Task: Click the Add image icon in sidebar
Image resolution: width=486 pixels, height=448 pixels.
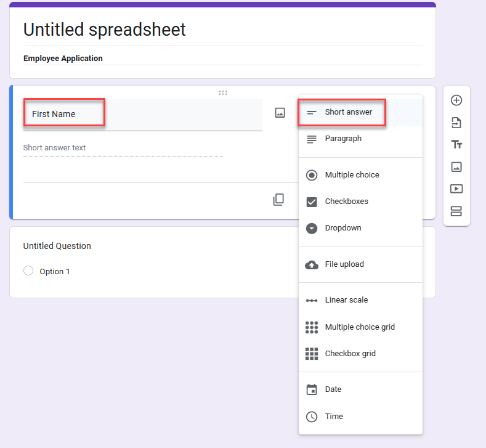Action: point(456,167)
